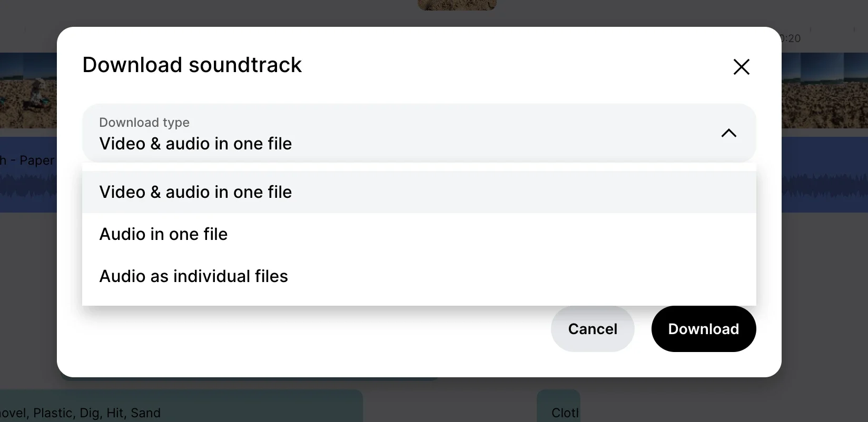The width and height of the screenshot is (868, 422).
Task: Click the 'Download soundtrack' dialog title
Action: tap(192, 65)
